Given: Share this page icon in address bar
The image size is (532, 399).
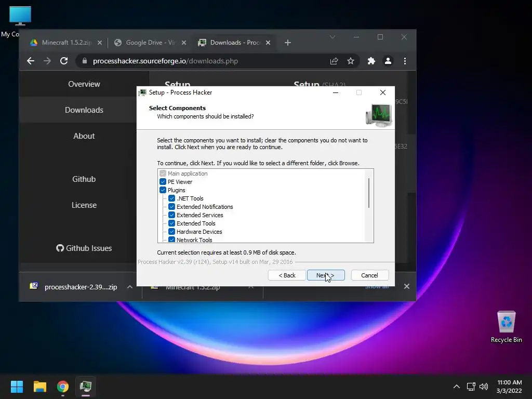Looking at the screenshot, I should 334,61.
